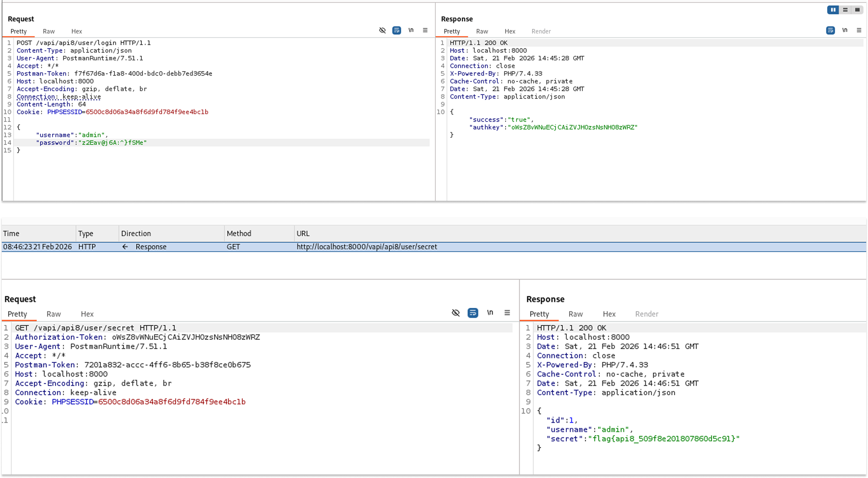Select the GET /vapi/api8/user/secret history row
The height and width of the screenshot is (478, 868).
pyautogui.click(x=366, y=247)
